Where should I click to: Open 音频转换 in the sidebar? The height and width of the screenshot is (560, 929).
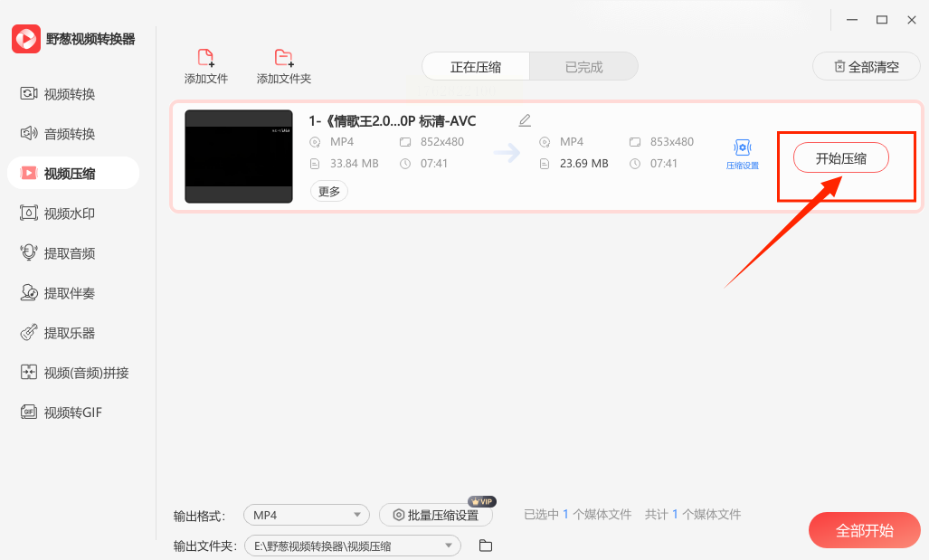[58, 133]
